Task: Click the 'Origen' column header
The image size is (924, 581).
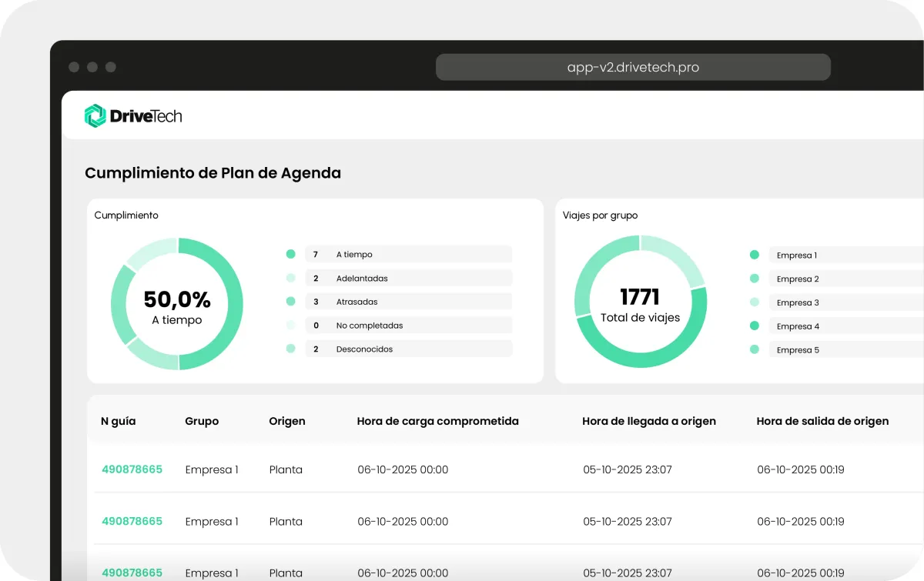Action: coord(287,421)
